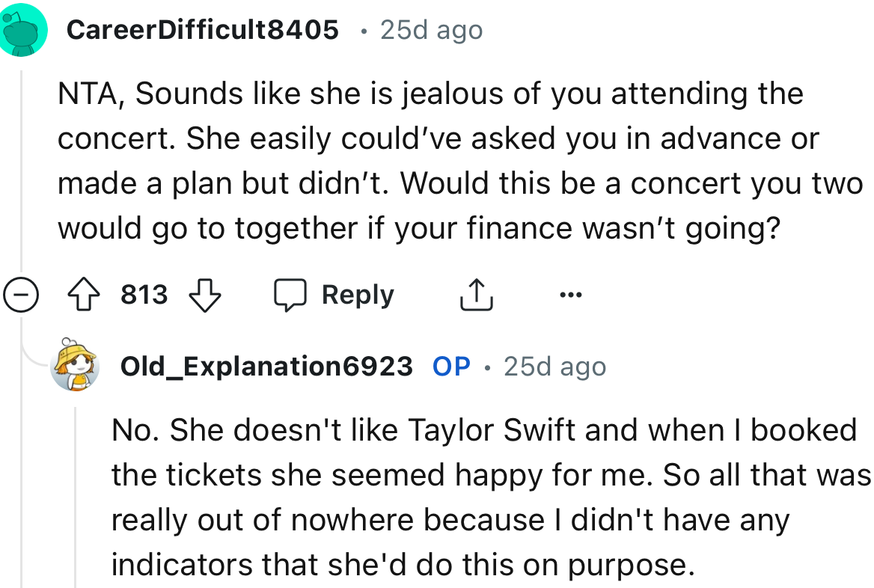Image resolution: width=874 pixels, height=588 pixels.
Task: Click Old_Explanation6923's avatar
Action: [76, 367]
